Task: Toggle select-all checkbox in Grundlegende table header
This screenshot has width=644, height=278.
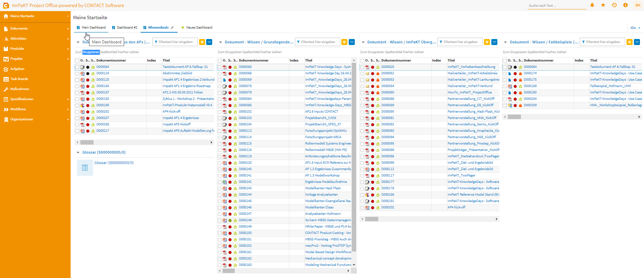Action: click(x=220, y=61)
